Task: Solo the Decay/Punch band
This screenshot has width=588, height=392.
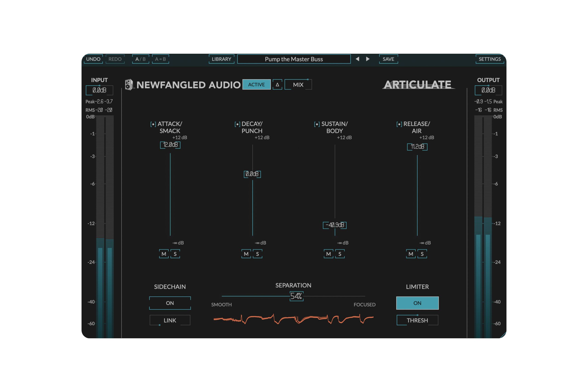Action: point(257,254)
